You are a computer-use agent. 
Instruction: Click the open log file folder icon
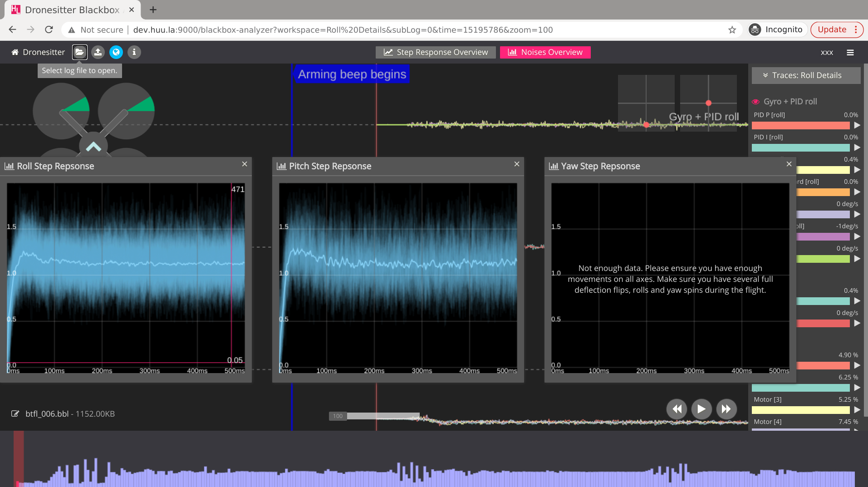tap(79, 52)
